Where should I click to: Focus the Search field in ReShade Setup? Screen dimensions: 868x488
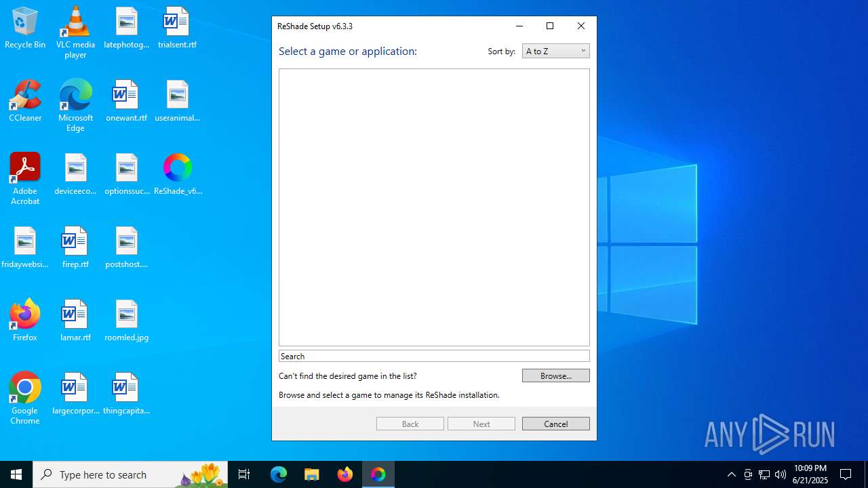pyautogui.click(x=434, y=356)
